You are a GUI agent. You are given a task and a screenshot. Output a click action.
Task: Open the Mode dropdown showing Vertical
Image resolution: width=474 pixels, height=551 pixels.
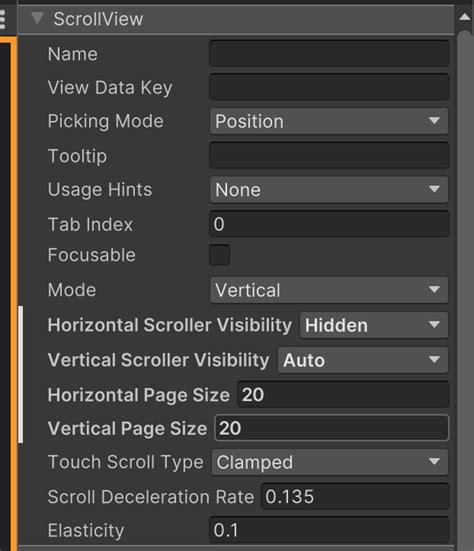pos(329,290)
